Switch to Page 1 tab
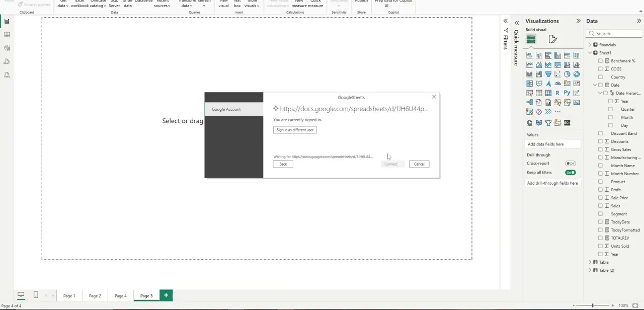 [69, 296]
